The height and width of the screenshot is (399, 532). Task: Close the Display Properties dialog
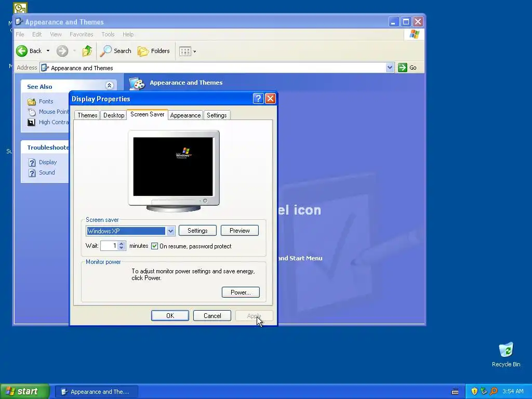tap(270, 99)
